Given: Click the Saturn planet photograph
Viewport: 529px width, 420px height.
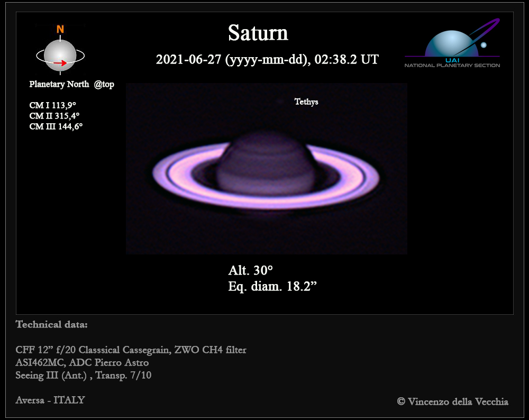Looking at the screenshot, I should click(267, 168).
